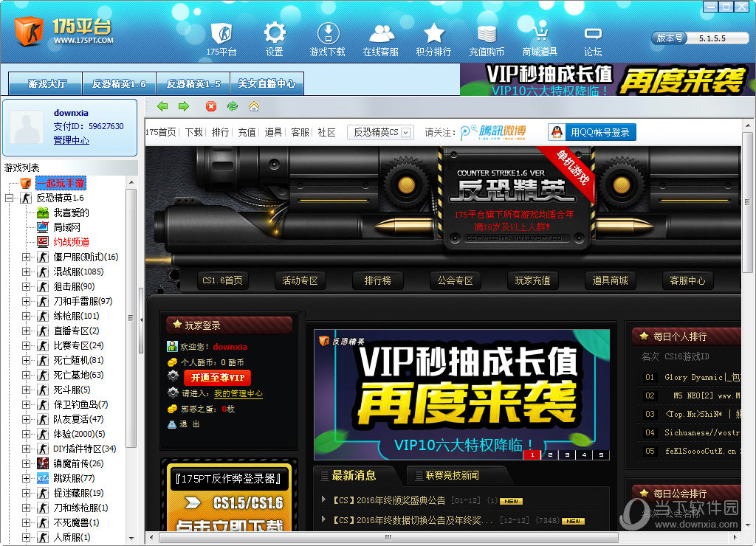This screenshot has width=756, height=546.
Task: Open 客服中心 nav item
Action: coord(687,280)
